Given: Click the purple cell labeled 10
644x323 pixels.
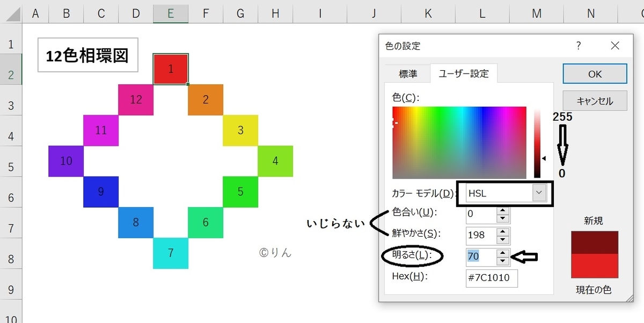Looking at the screenshot, I should coord(66,161).
